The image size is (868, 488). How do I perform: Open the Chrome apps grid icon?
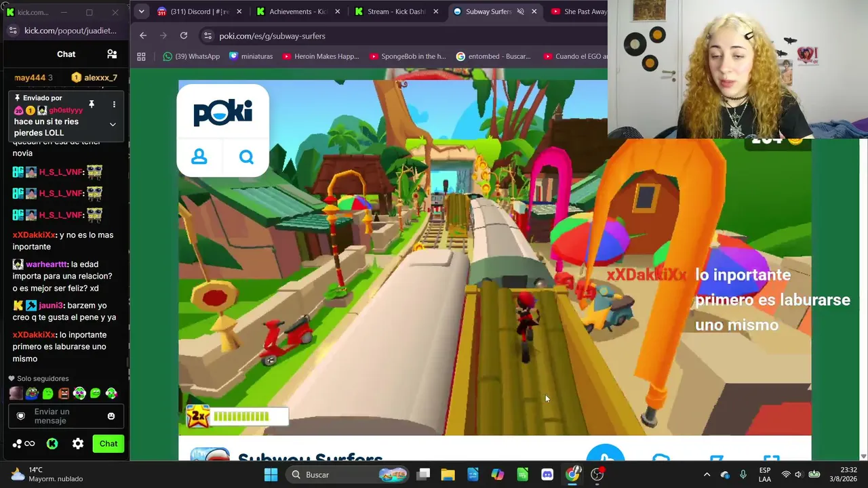[141, 56]
